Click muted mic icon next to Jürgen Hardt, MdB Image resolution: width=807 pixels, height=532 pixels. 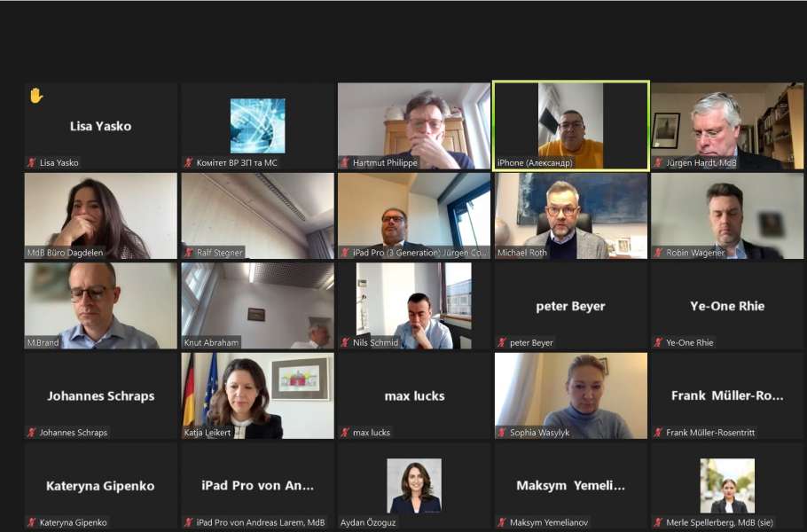tap(658, 162)
